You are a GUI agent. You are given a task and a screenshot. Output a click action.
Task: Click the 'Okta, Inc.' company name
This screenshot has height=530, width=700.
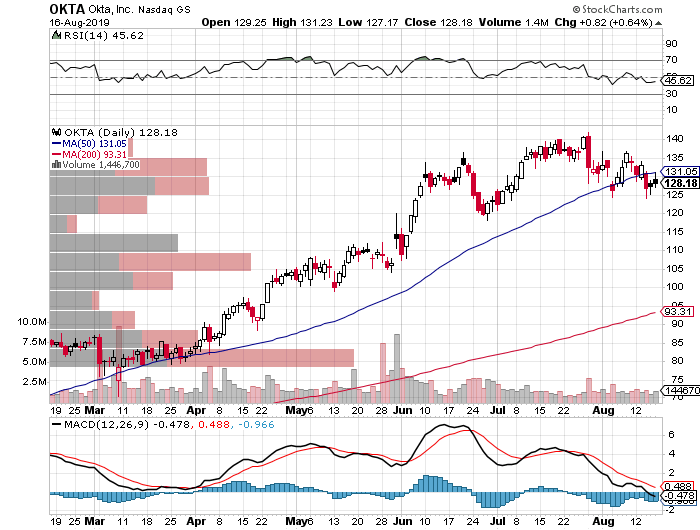tap(111, 9)
